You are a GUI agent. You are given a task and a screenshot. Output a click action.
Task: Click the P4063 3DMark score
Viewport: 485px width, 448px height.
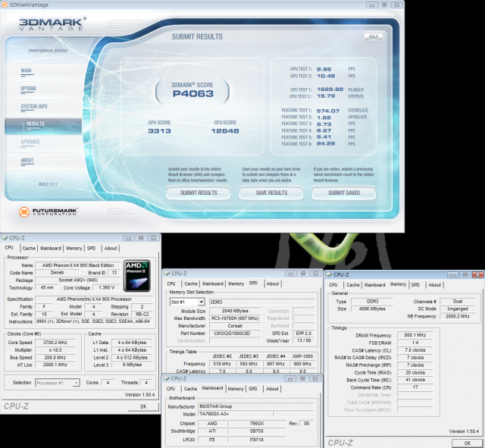pos(193,94)
